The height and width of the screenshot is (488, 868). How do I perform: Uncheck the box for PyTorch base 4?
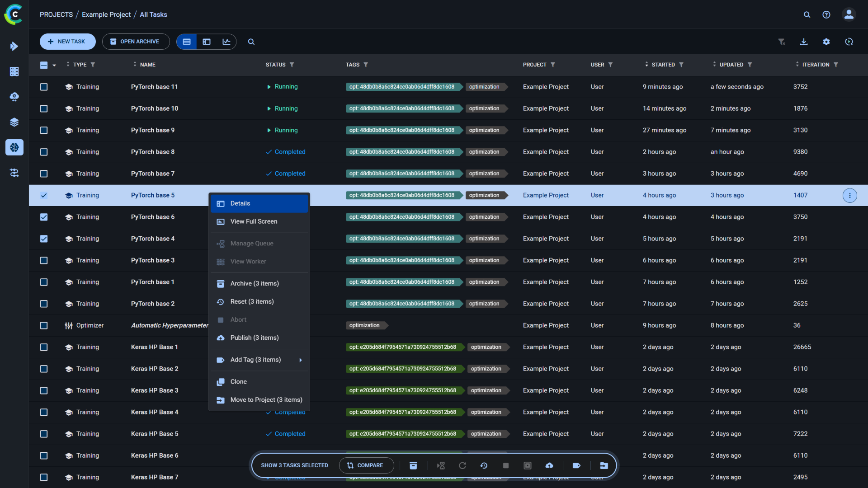point(44,239)
